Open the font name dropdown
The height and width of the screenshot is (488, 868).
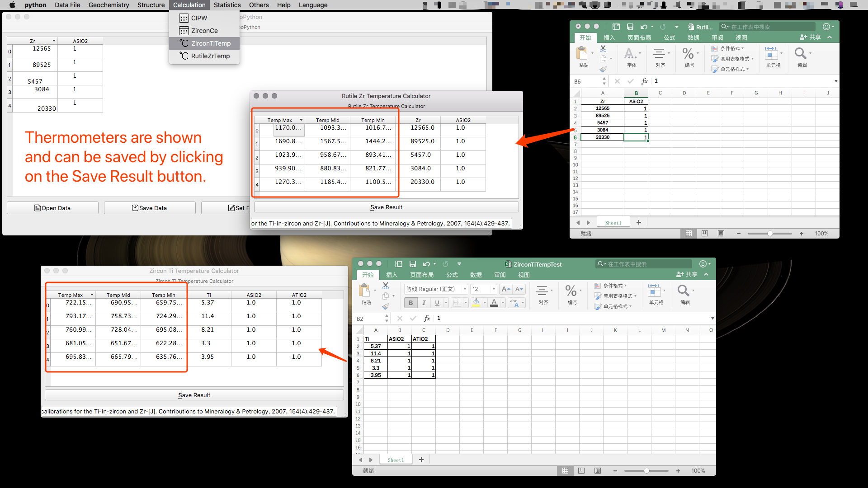coord(465,289)
